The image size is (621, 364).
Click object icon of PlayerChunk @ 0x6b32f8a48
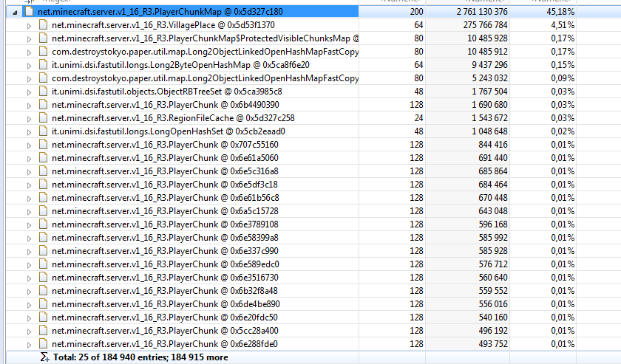coord(43,291)
